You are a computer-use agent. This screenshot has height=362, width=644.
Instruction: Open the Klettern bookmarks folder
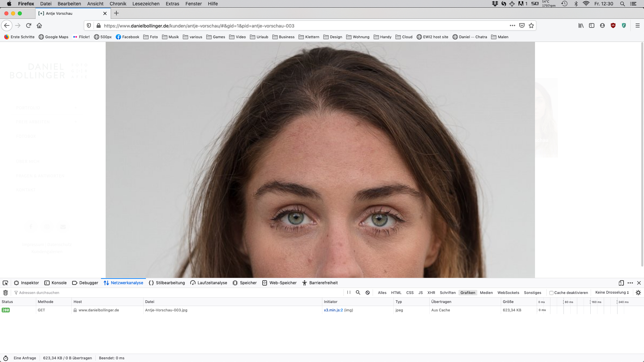[309, 37]
